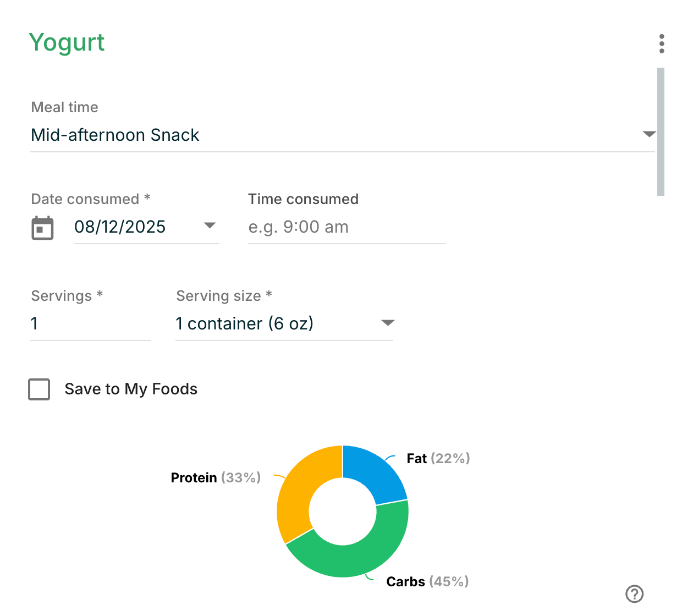
Task: Click the Save to My Foods label
Action: 131,389
